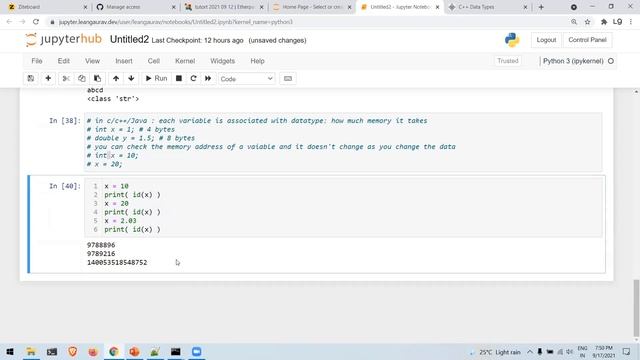Cut selected cells with scissors icon
Image resolution: width=640 pixels, height=360 pixels.
pyautogui.click(x=66, y=78)
